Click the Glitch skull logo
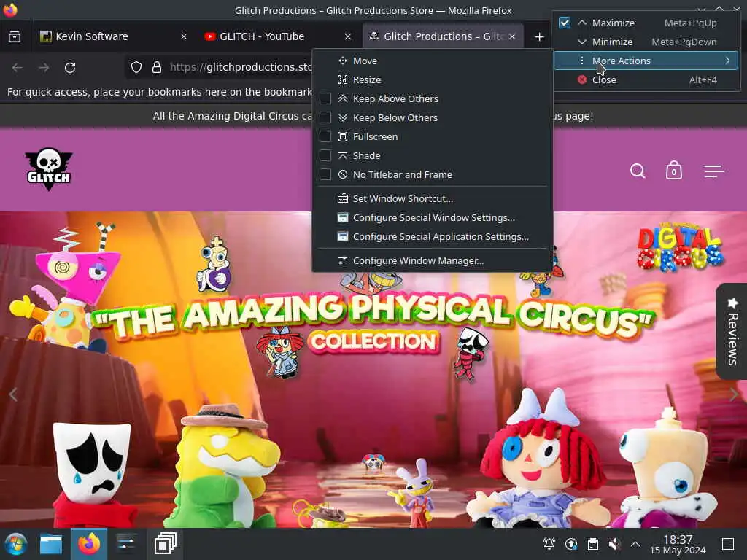This screenshot has height=560, width=747. [49, 169]
